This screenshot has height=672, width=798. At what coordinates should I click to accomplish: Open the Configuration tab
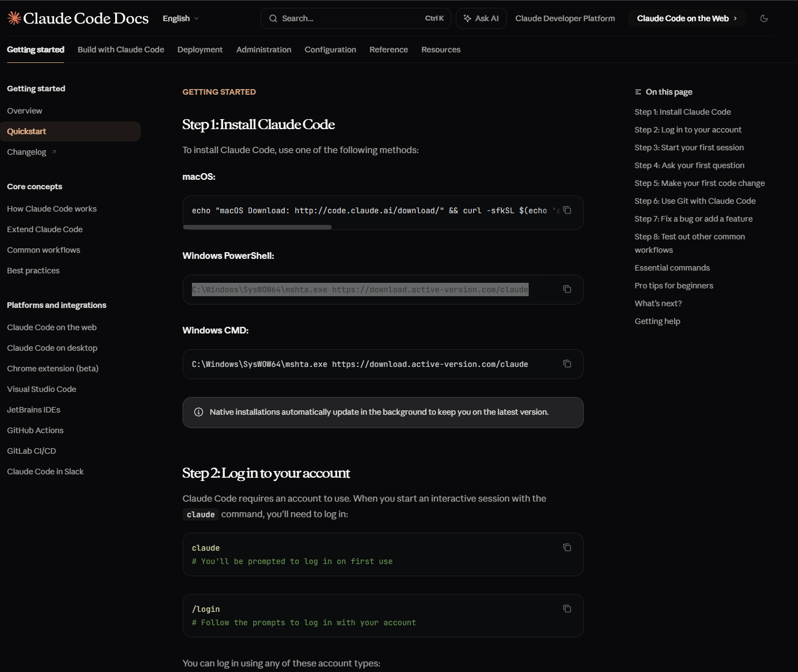click(330, 50)
